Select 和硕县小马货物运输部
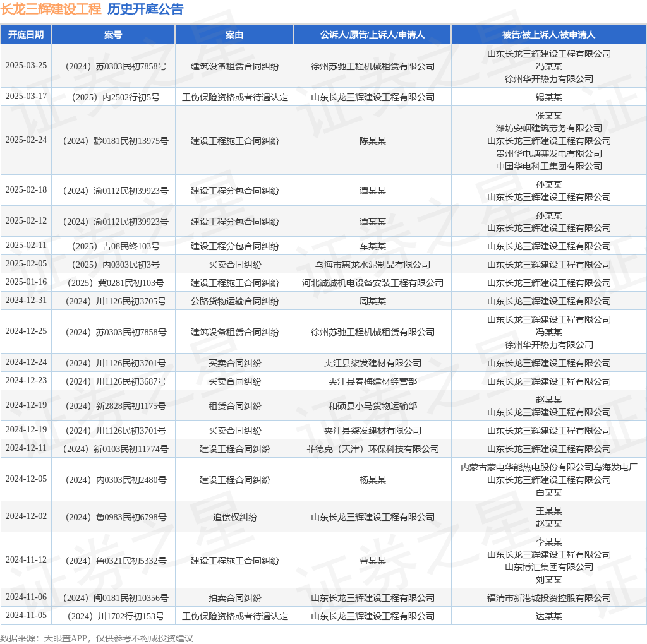This screenshot has height=644, width=647. point(373,407)
